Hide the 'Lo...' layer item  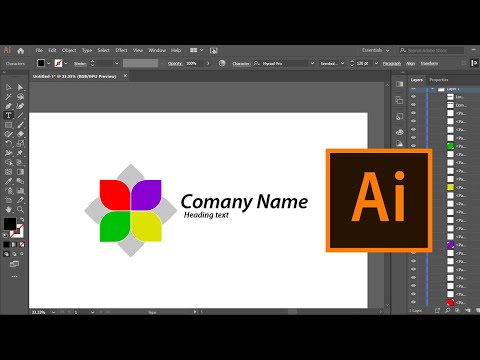pyautogui.click(x=413, y=97)
